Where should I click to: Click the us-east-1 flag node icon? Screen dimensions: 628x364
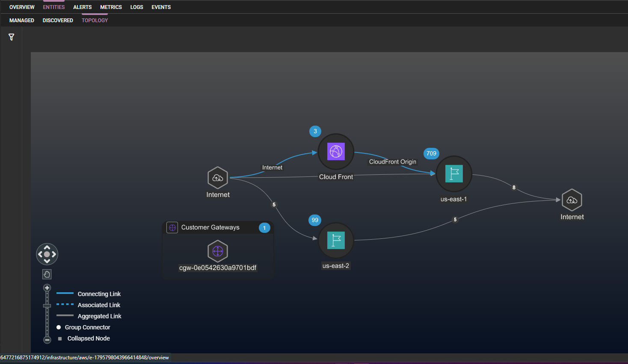[454, 174]
